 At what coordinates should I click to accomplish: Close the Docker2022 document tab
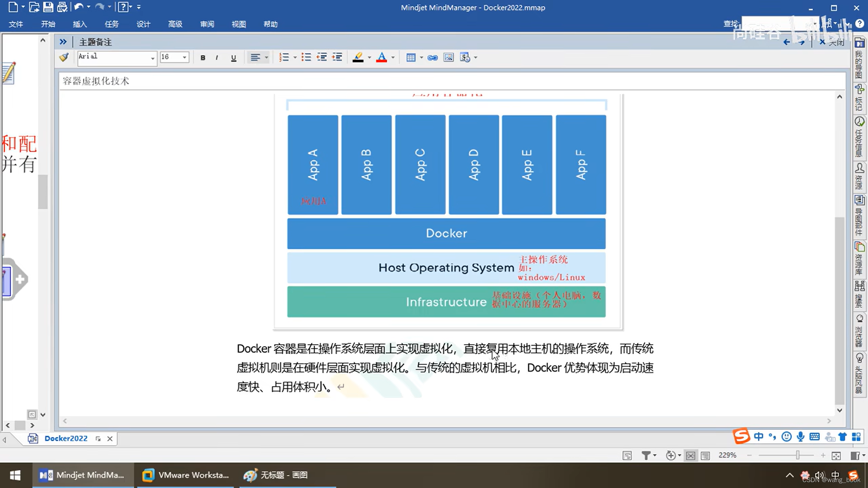click(110, 439)
